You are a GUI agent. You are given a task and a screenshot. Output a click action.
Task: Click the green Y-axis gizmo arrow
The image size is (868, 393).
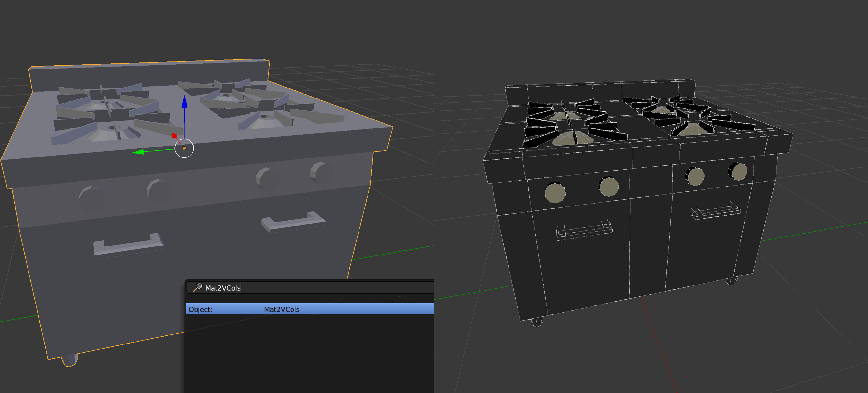[139, 152]
